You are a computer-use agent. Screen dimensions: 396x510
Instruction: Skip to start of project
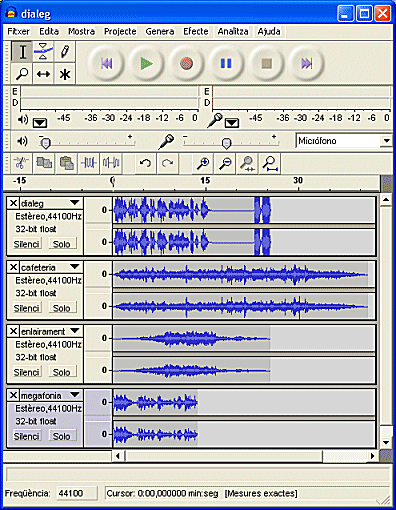(106, 63)
